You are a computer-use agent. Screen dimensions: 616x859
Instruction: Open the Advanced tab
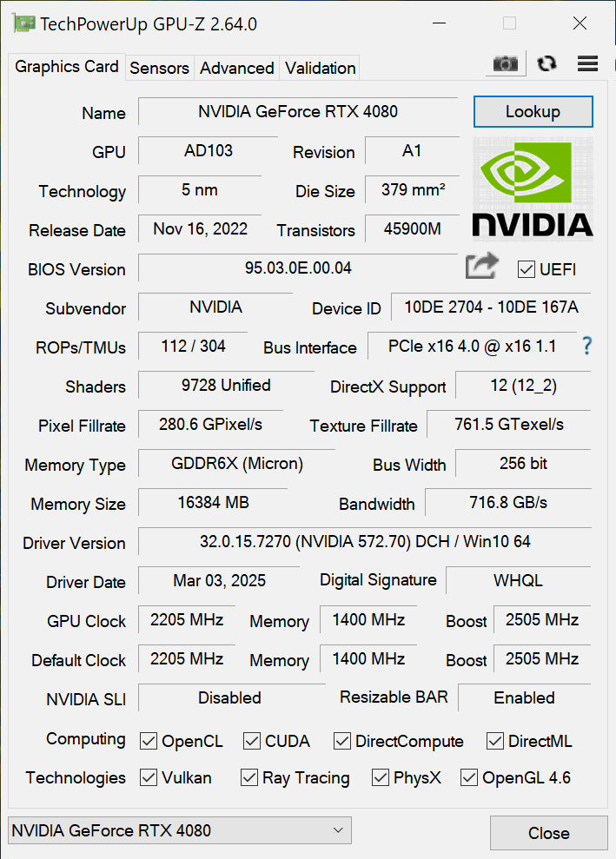tap(236, 68)
